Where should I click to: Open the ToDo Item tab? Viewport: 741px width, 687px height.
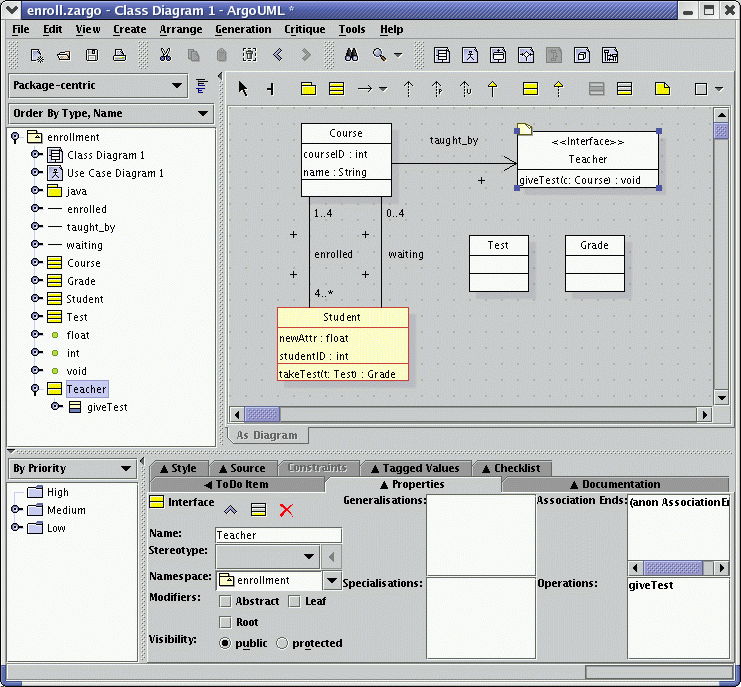[x=236, y=484]
